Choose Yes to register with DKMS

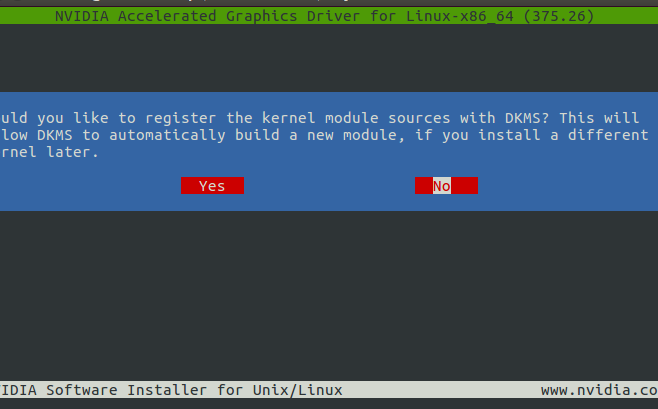212,186
